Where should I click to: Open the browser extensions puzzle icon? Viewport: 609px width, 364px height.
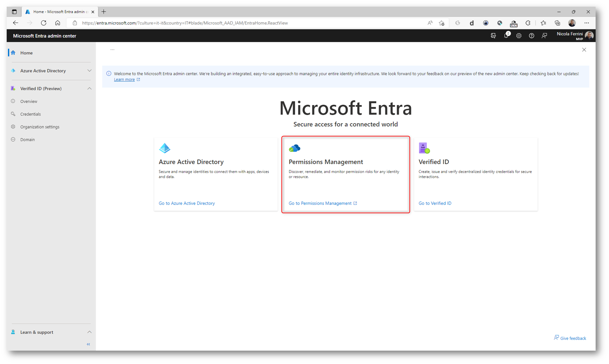tap(528, 23)
